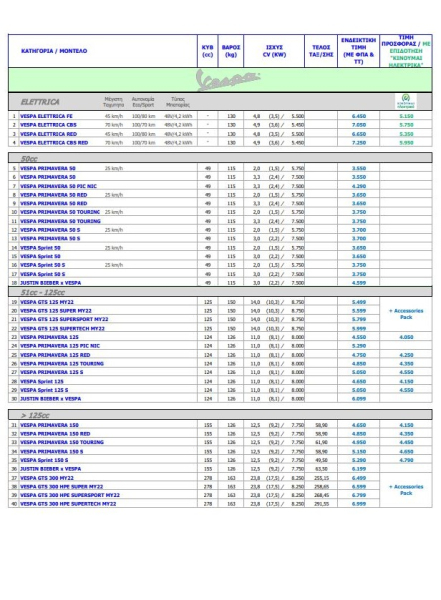Click tax value 61,90 for PRIMAVERA 150 TOURING
Viewport: 441px width, 600px height.
[321, 442]
